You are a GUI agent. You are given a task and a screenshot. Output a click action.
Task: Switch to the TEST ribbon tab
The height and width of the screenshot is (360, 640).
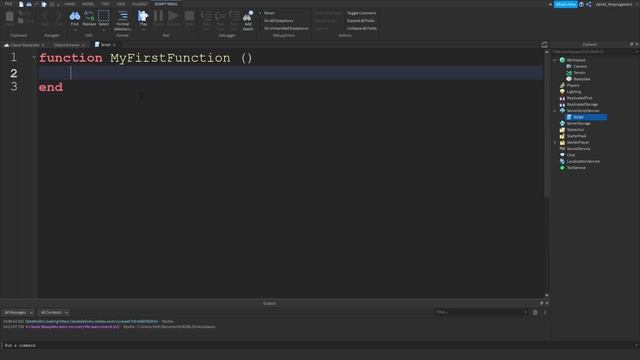click(x=106, y=4)
